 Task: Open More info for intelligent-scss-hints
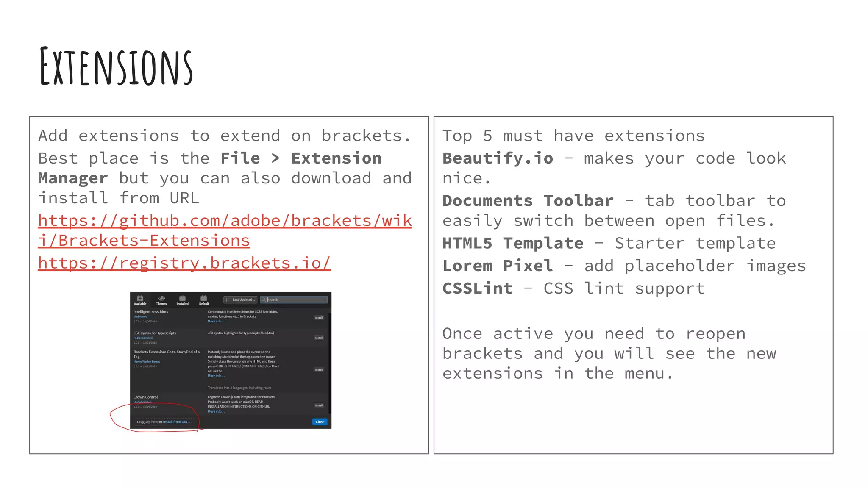[x=216, y=321]
